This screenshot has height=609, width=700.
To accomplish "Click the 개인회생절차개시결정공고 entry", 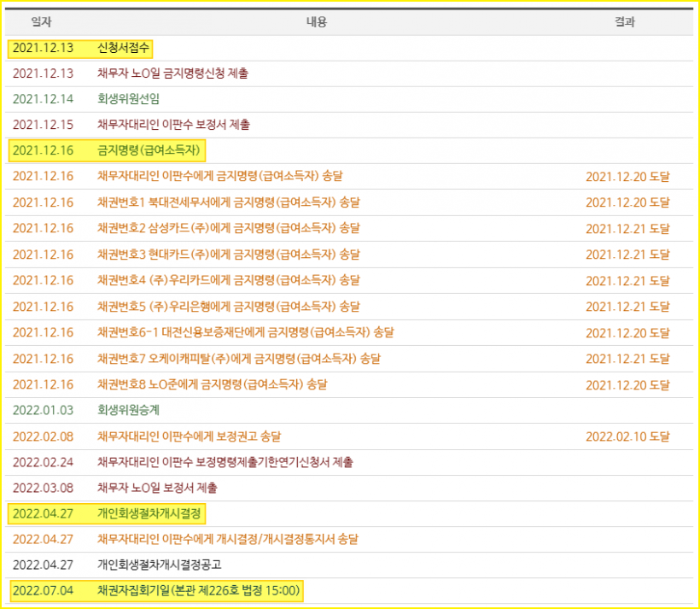I will click(160, 565).
